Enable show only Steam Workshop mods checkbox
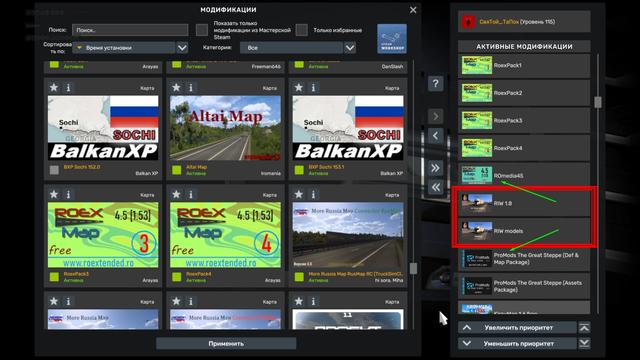The image size is (640, 360). [202, 30]
